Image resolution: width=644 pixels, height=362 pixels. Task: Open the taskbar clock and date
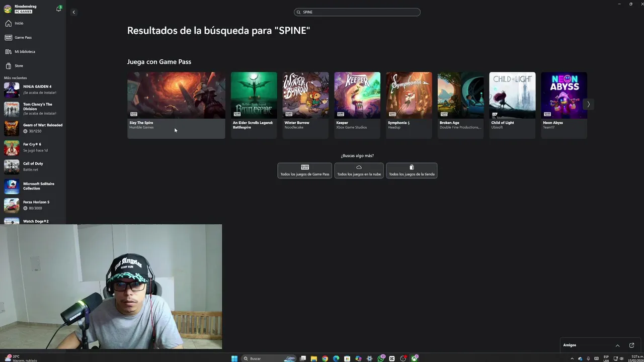[x=636, y=358]
